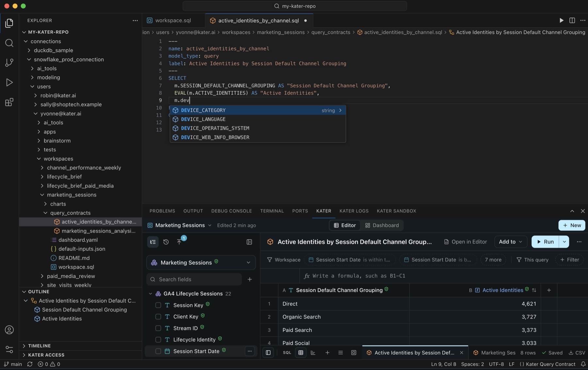Viewport: 588px width, 370px height.
Task: Open the Accounts menu in activity bar
Action: 9,330
